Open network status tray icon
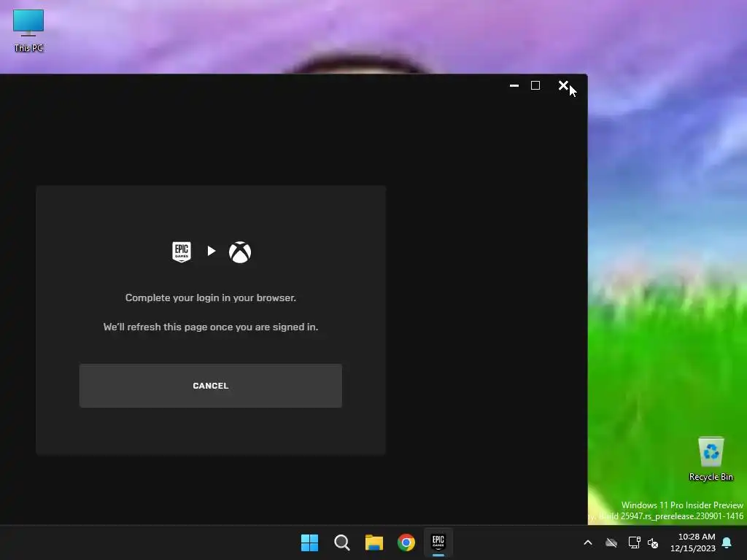 tap(634, 542)
